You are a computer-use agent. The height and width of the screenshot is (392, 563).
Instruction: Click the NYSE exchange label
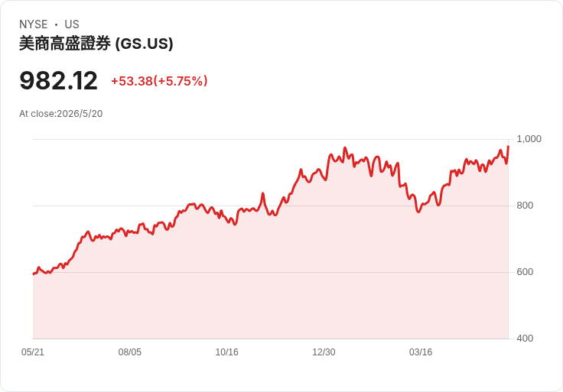34,24
